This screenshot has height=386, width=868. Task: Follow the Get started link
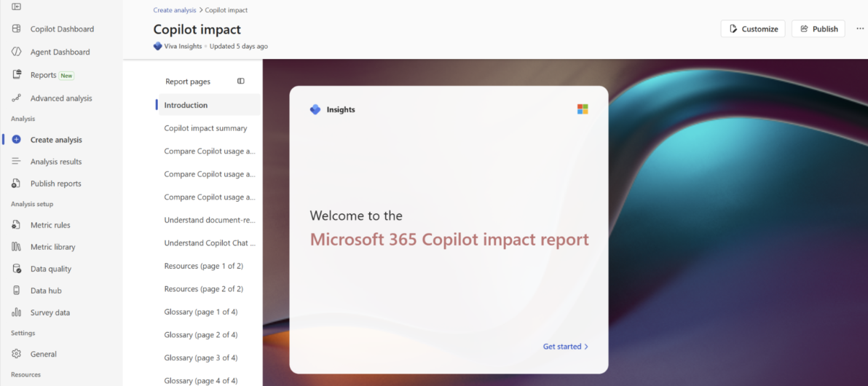(x=566, y=347)
